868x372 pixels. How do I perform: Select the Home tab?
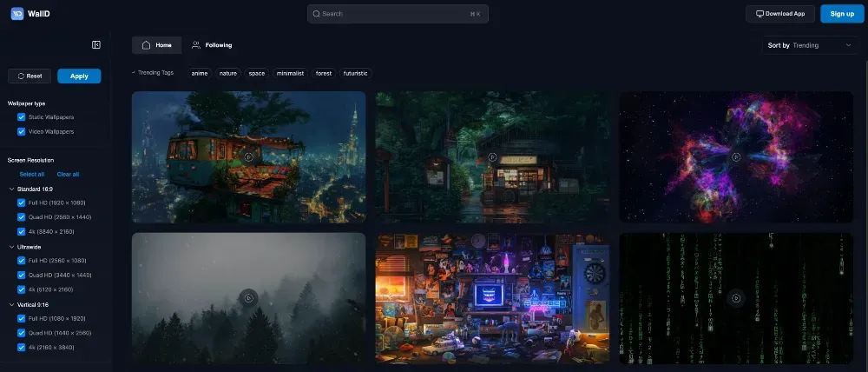click(157, 45)
